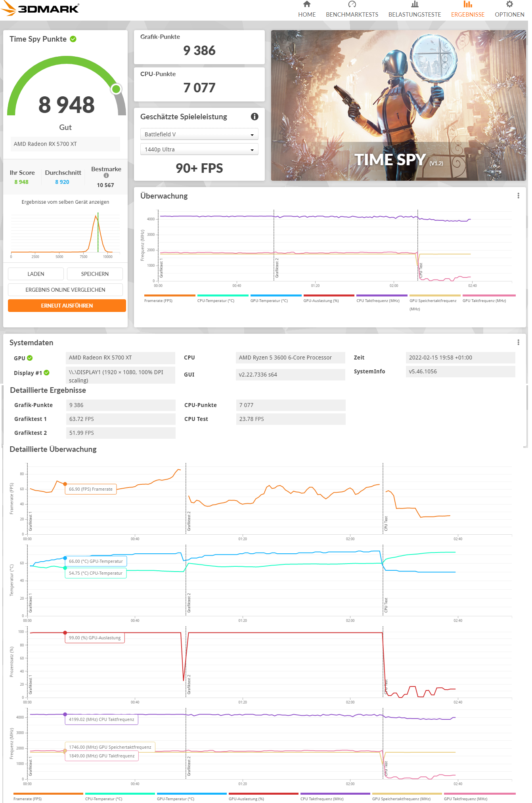Switch to BELASTUNGSTESTE tab
The image size is (532, 803).
[x=415, y=15]
